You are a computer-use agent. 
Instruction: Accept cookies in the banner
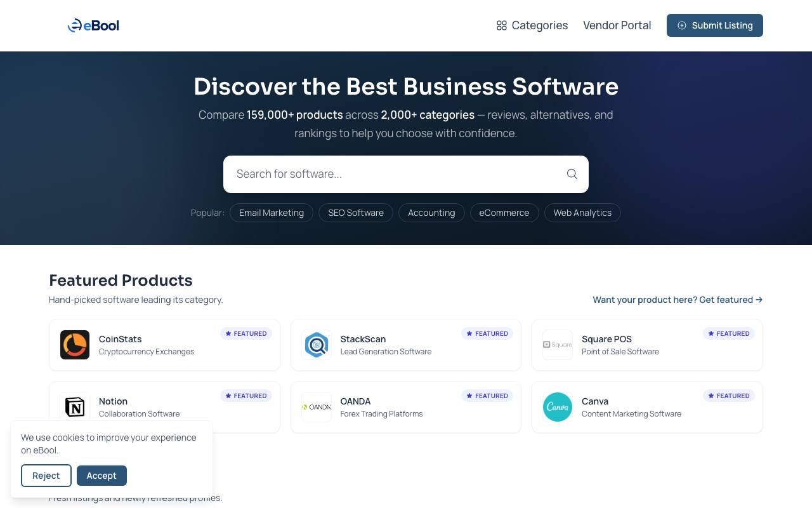pyautogui.click(x=101, y=476)
